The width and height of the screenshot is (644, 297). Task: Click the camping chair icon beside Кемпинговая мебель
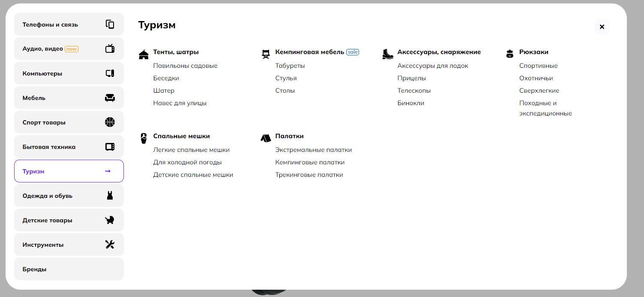click(266, 54)
